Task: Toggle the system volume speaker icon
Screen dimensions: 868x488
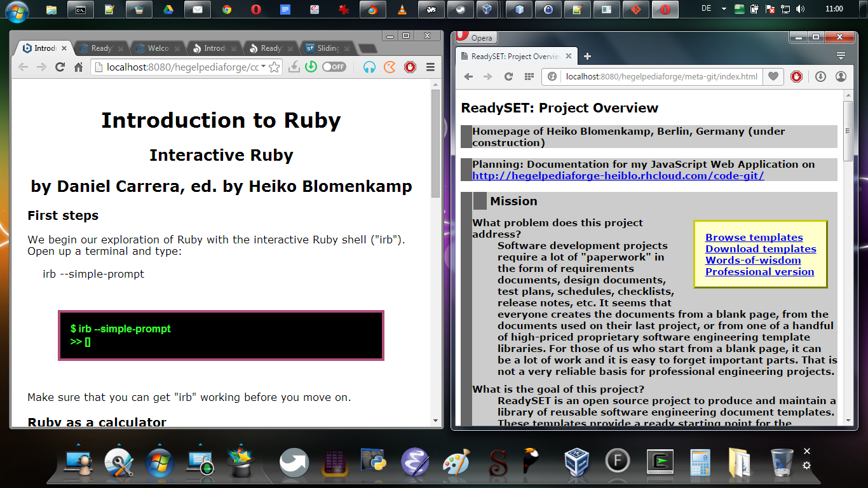Action: click(799, 10)
